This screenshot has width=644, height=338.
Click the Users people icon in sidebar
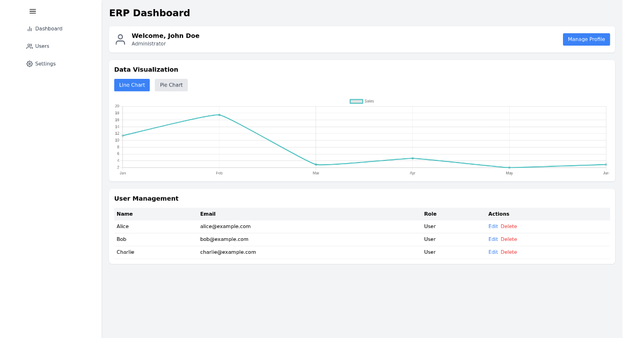pos(29,46)
